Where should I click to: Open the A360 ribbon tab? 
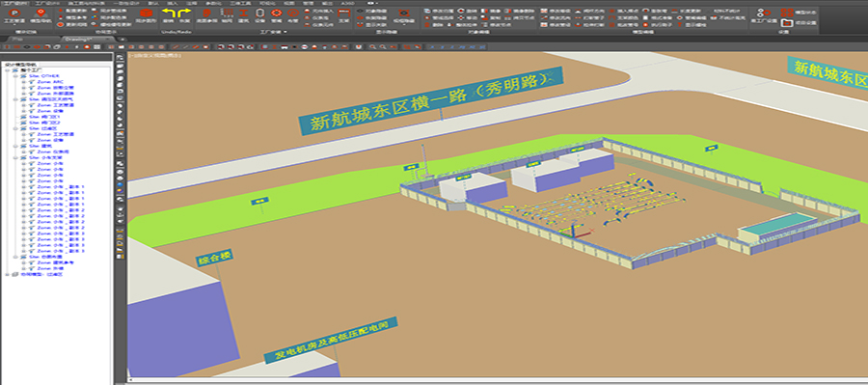[x=347, y=3]
